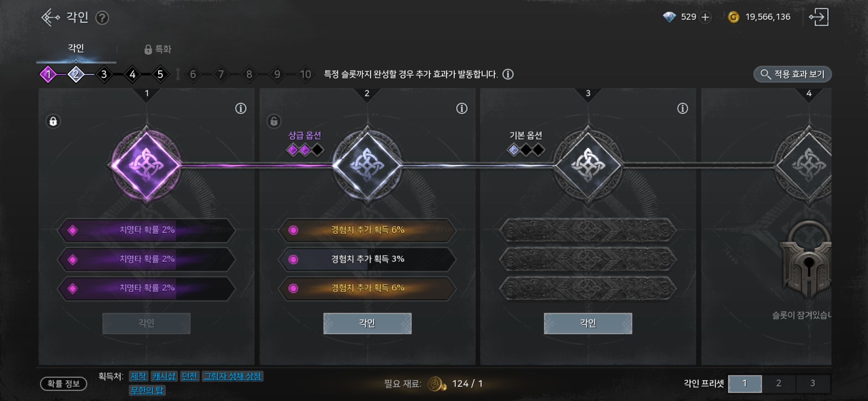Select engraving preset 2
Image resolution: width=868 pixels, height=401 pixels.
pos(779,384)
